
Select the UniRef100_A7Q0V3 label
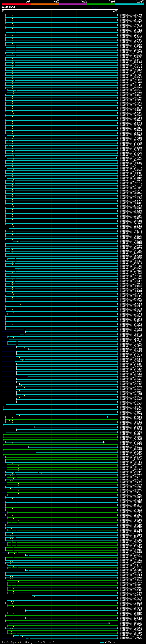point(131,344)
